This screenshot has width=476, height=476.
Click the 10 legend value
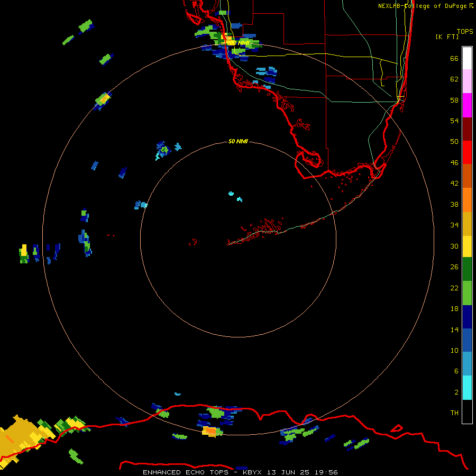(454, 350)
